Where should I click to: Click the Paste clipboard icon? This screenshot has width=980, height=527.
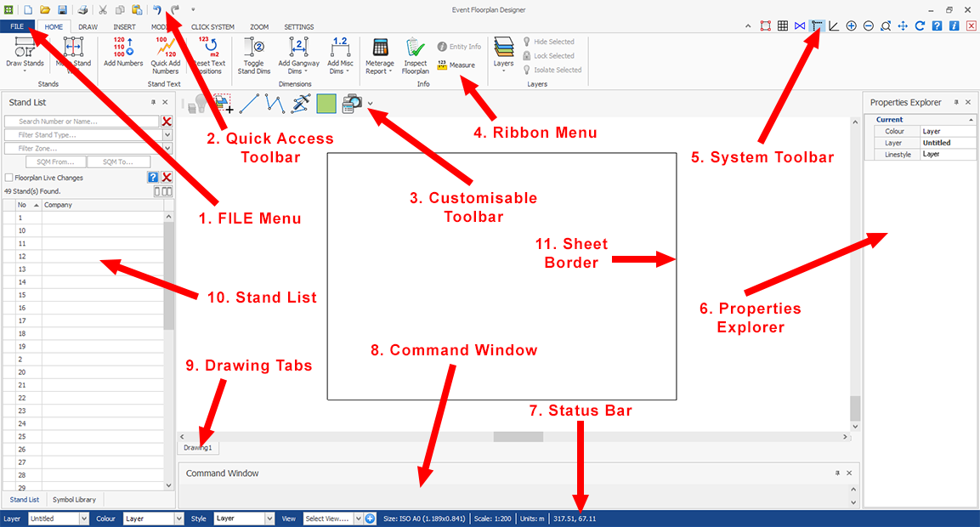(137, 10)
